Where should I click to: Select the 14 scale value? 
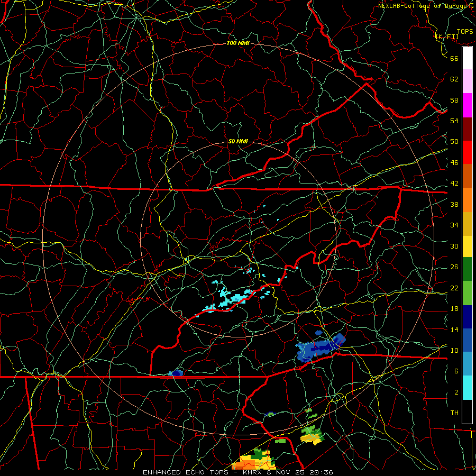tap(454, 329)
